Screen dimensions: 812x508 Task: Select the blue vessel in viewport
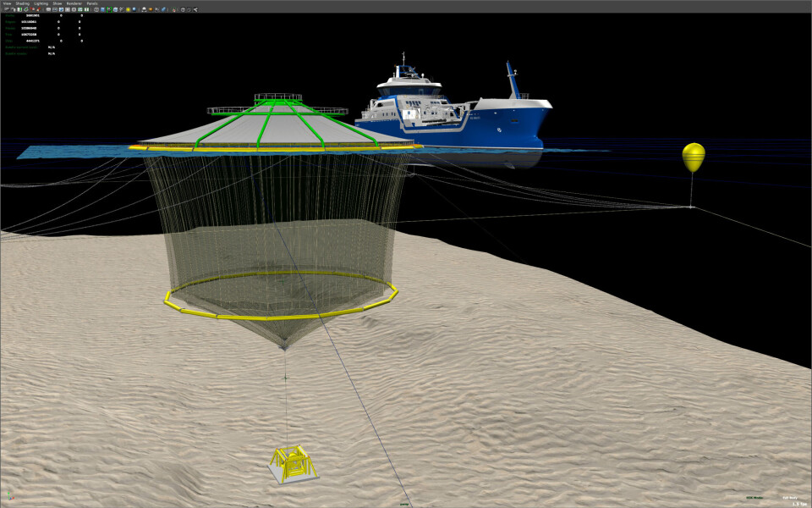(507, 127)
